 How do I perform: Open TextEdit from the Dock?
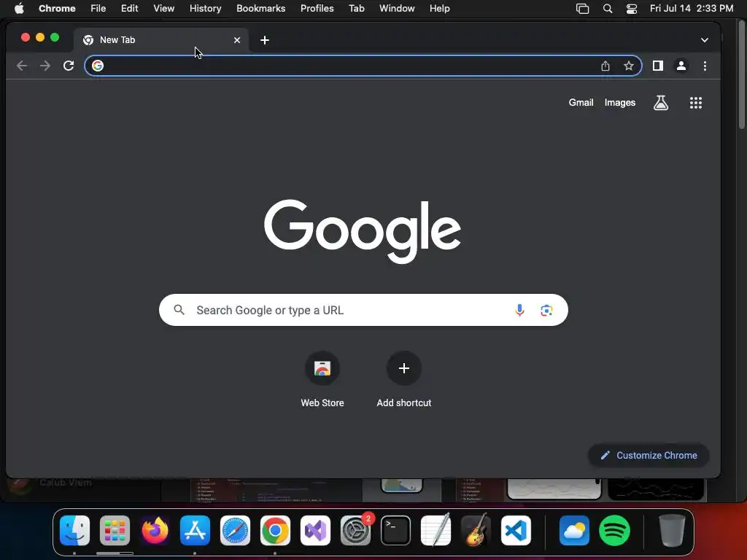pyautogui.click(x=436, y=531)
